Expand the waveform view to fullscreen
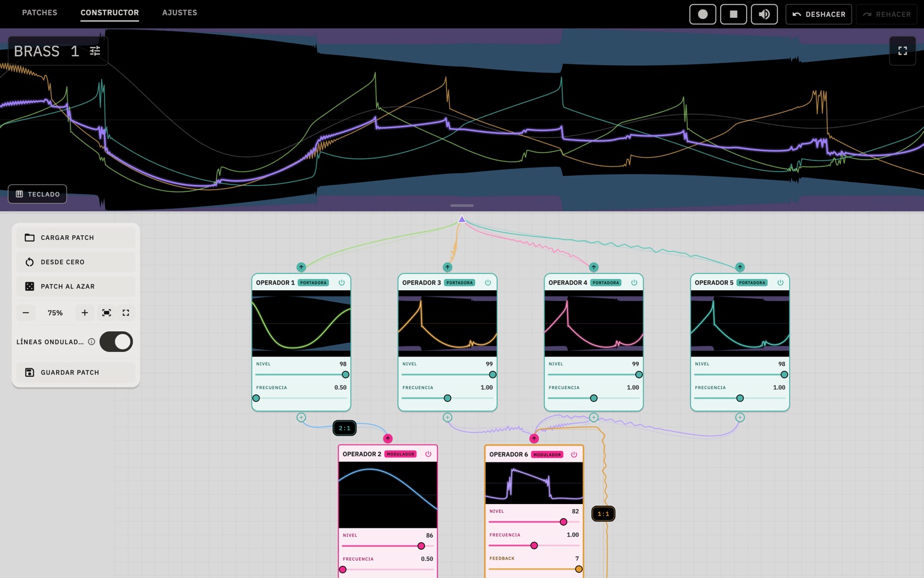Viewport: 924px width, 578px height. click(903, 51)
